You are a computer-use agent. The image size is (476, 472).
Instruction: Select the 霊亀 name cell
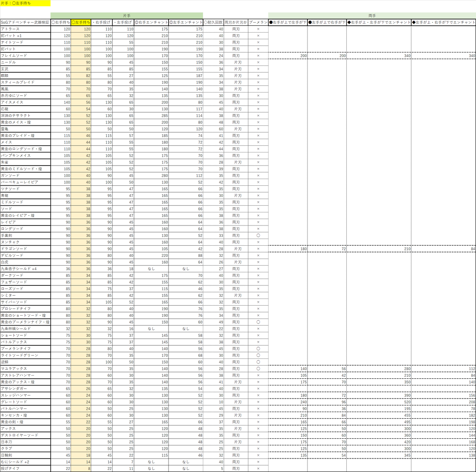25,129
